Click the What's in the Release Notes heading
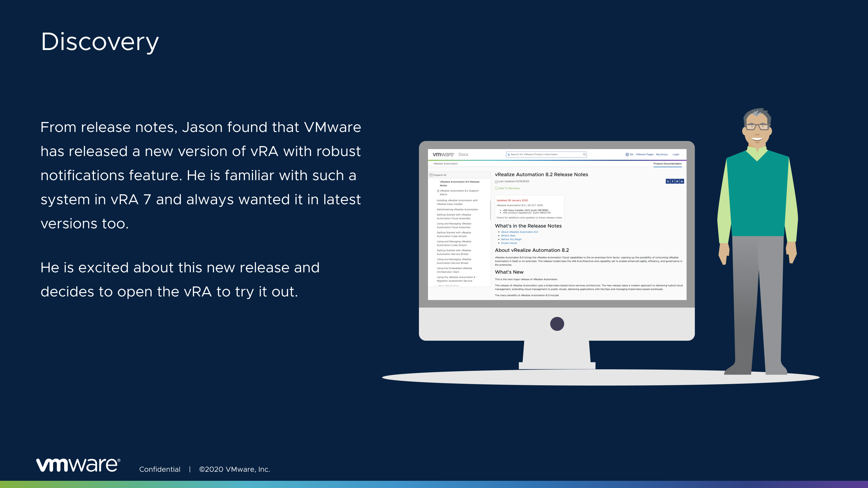The image size is (868, 488). tap(528, 226)
